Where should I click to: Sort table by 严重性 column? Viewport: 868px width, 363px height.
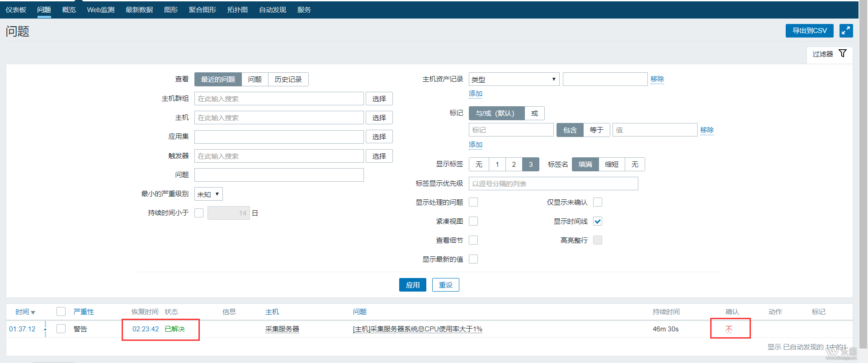click(x=84, y=312)
